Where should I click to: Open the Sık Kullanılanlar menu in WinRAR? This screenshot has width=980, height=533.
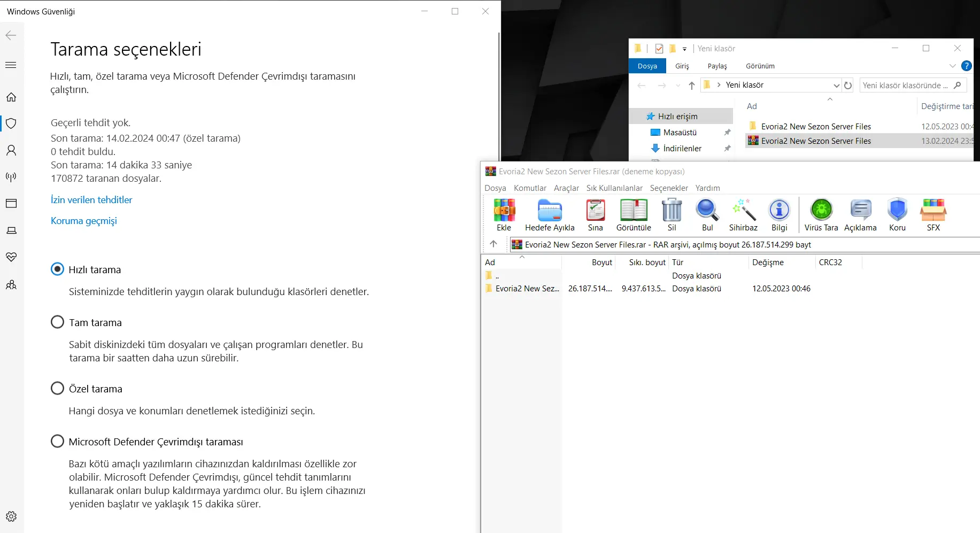(614, 188)
